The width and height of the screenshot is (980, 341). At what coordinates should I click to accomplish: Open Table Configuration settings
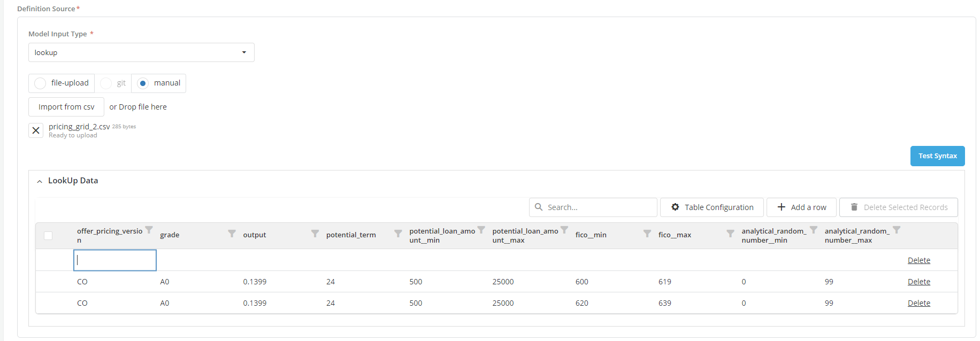tap(711, 207)
